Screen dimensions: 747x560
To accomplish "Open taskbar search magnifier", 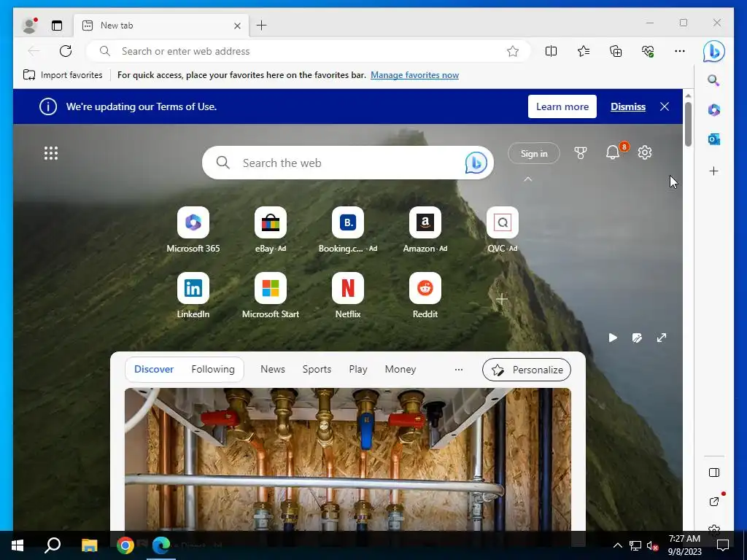I will pos(53,545).
